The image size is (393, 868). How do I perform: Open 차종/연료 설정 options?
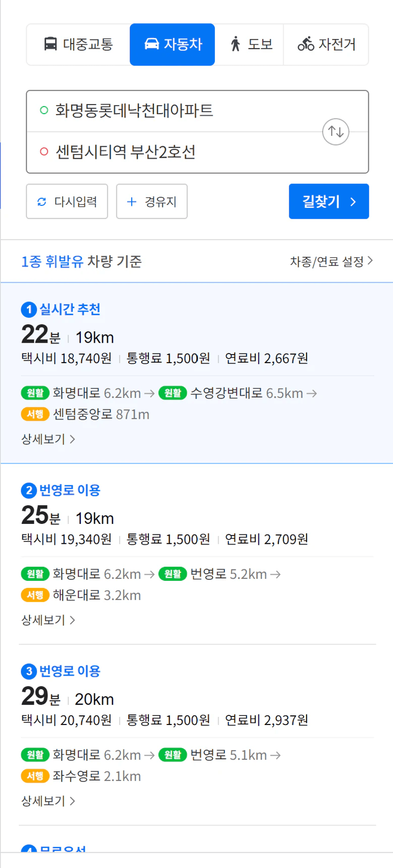pyautogui.click(x=331, y=261)
